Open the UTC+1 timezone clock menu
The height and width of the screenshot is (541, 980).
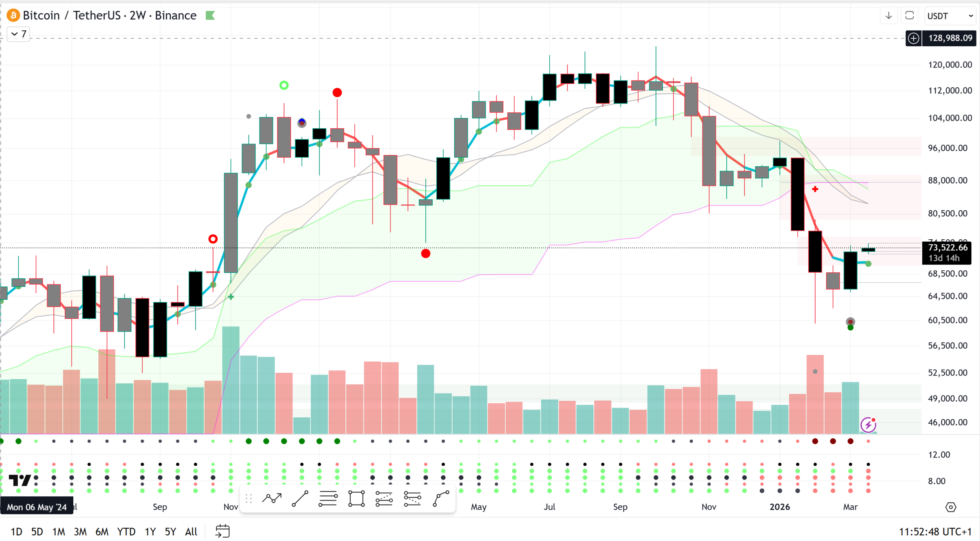pos(935,532)
